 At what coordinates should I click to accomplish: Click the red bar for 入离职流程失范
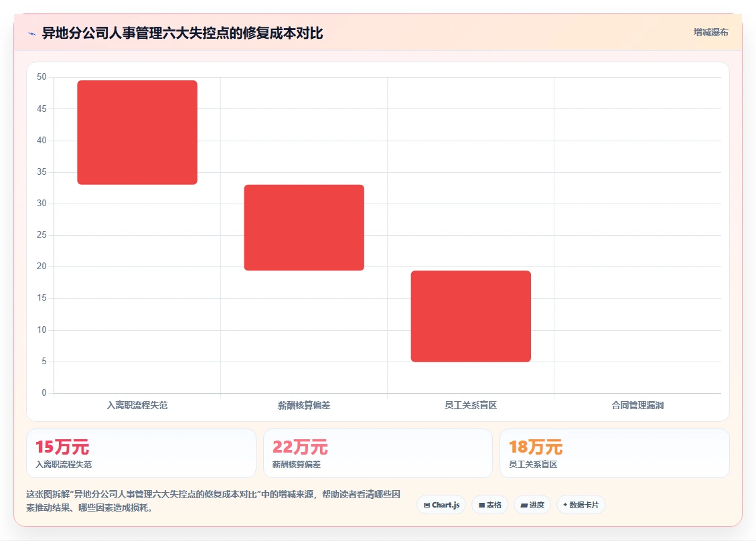137,133
